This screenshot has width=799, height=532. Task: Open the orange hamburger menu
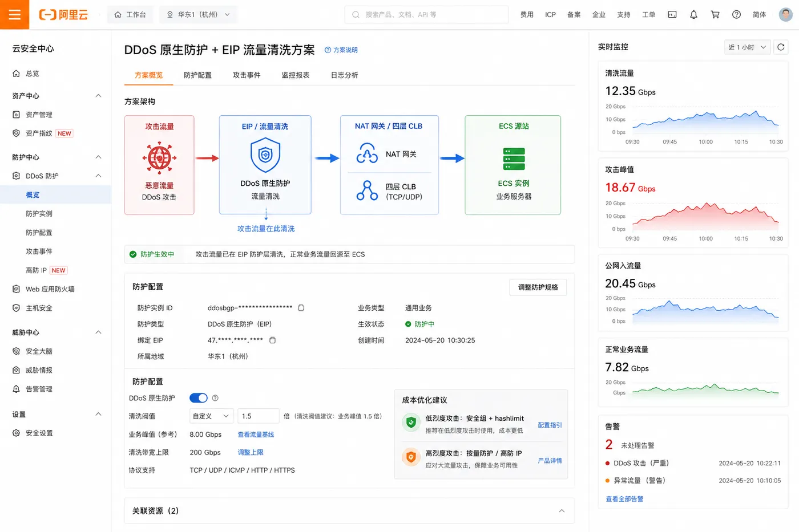click(x=14, y=14)
